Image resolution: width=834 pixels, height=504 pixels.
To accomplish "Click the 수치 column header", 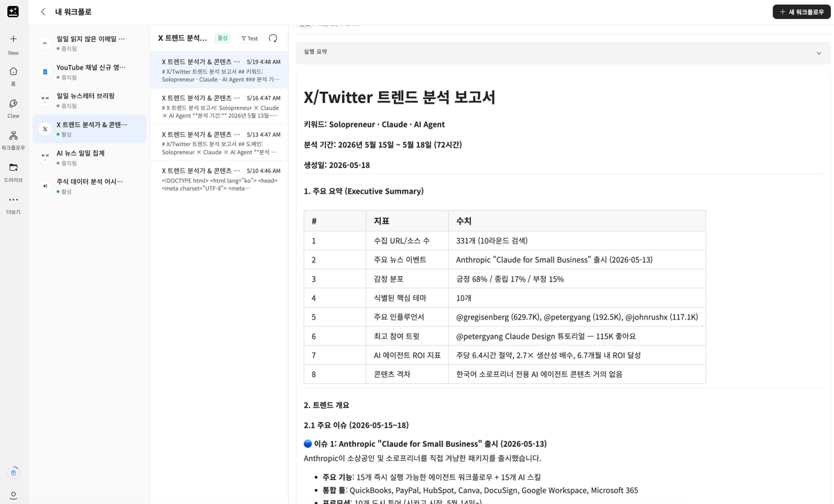I will click(x=577, y=221).
